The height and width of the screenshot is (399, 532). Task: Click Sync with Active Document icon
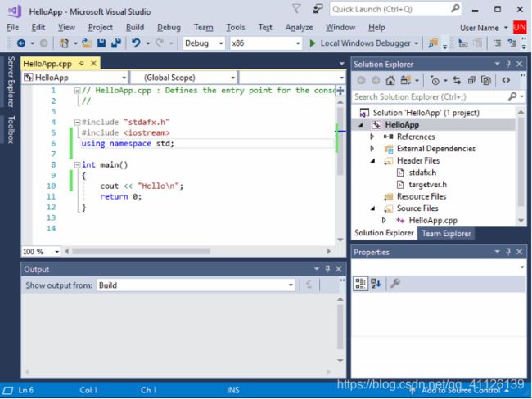[457, 80]
